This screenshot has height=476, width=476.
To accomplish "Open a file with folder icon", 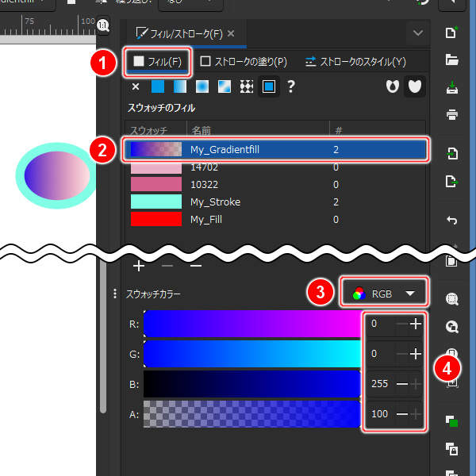I will 451,59.
